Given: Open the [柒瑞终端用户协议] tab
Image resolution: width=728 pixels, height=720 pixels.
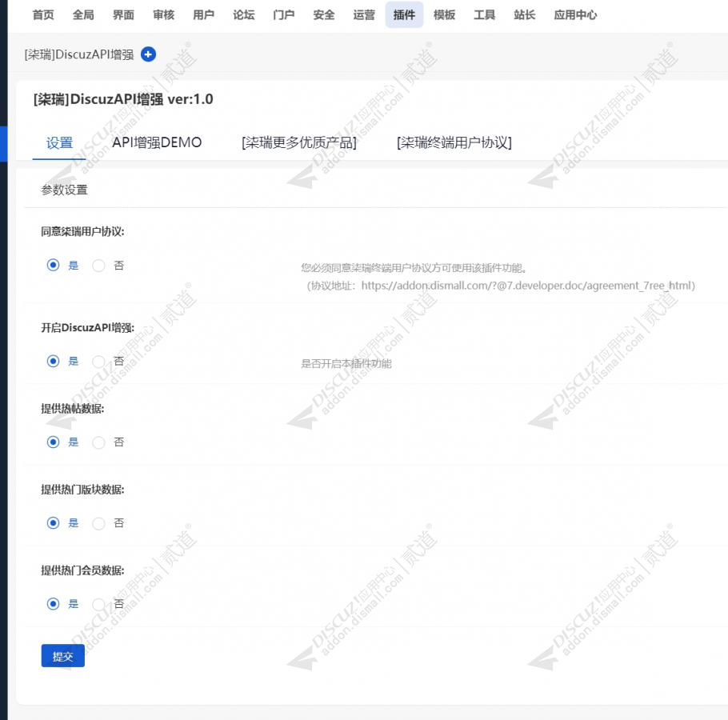Looking at the screenshot, I should 454,142.
